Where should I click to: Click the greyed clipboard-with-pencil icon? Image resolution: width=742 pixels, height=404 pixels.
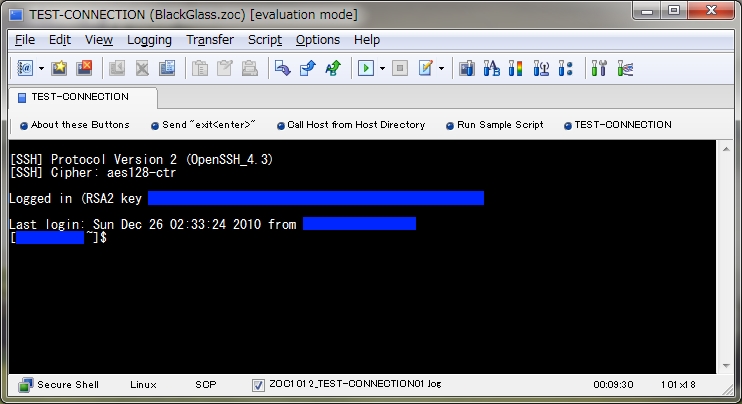(x=225, y=69)
